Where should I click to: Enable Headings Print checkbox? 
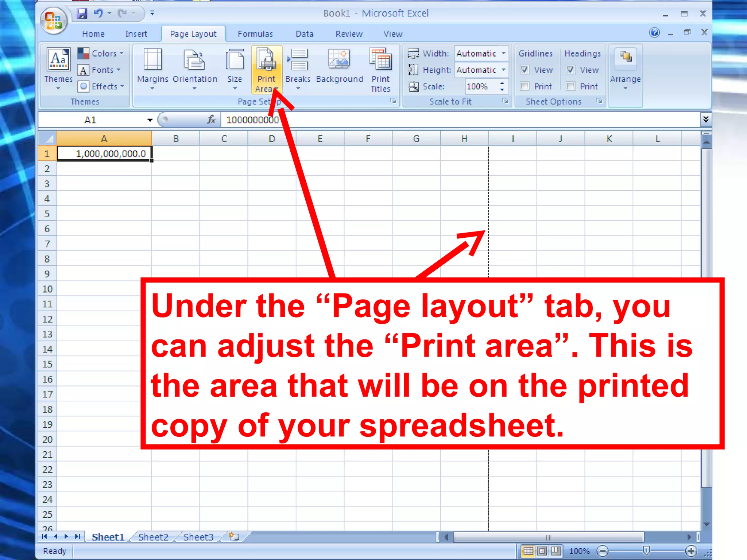pos(570,86)
